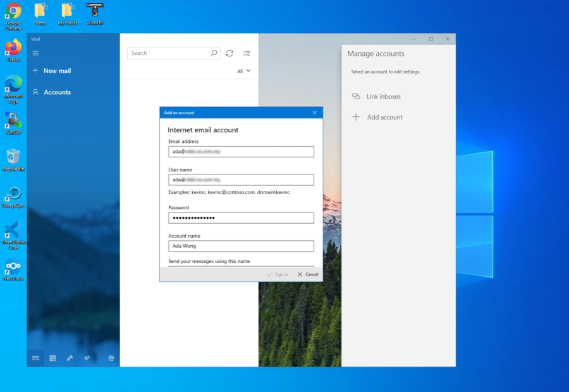
Task: Click into the Email address field
Action: (x=241, y=152)
